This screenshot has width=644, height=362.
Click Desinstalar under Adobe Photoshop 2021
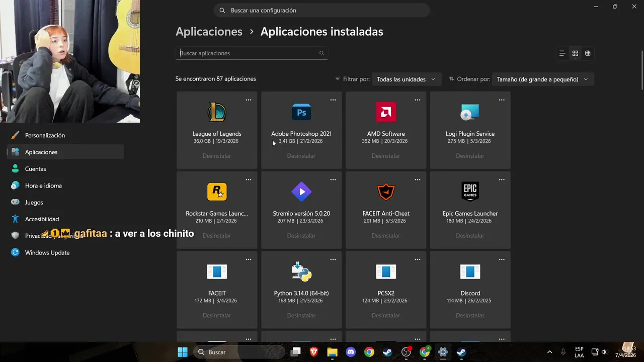coord(301,156)
